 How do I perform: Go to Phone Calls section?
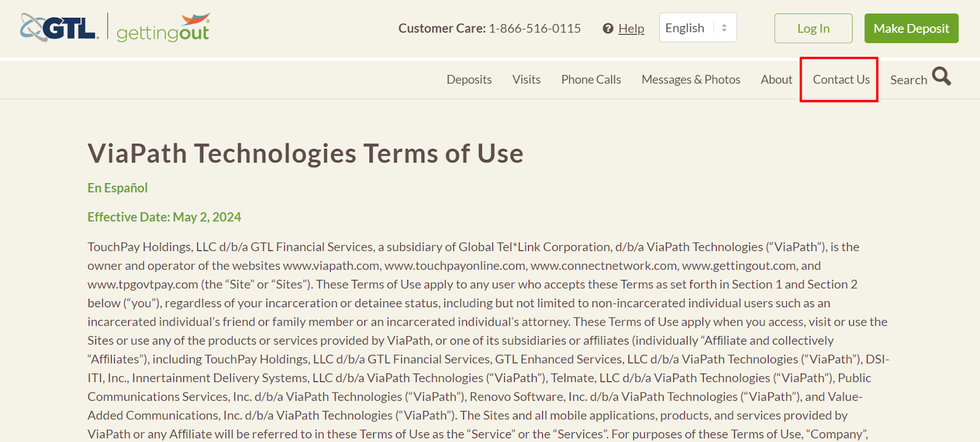(x=591, y=80)
